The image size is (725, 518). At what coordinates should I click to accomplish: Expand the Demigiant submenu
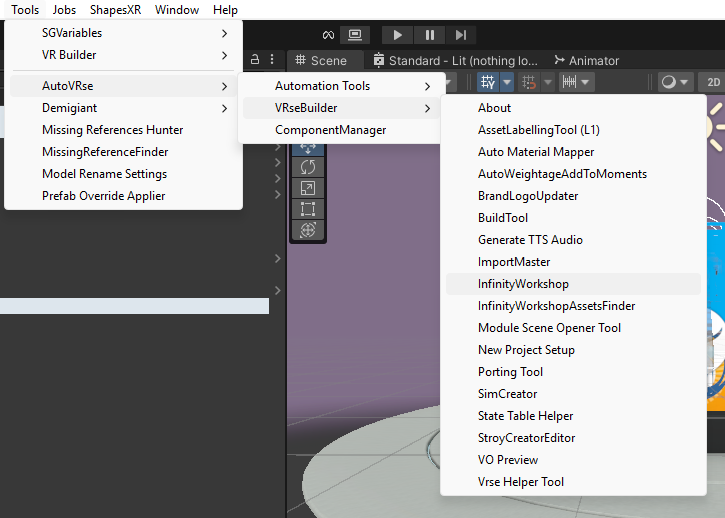tap(123, 108)
